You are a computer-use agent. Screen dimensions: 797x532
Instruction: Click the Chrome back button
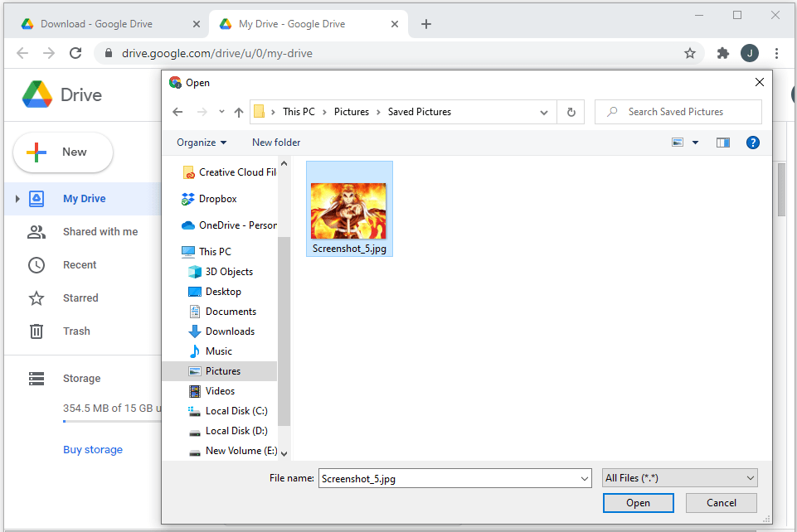[22, 53]
